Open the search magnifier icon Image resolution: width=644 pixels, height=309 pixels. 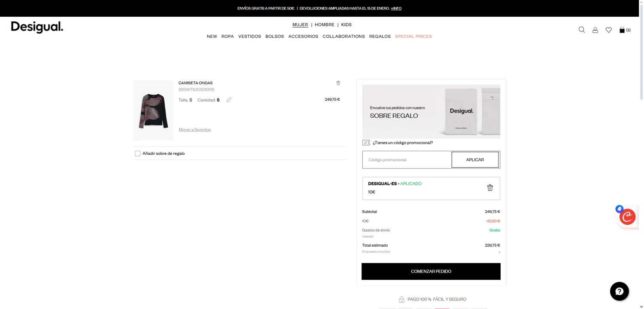pyautogui.click(x=582, y=30)
